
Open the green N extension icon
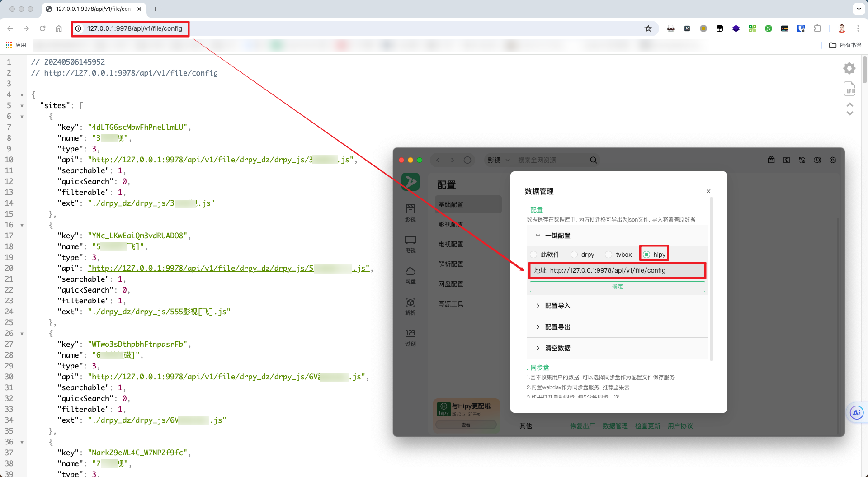[x=769, y=28]
